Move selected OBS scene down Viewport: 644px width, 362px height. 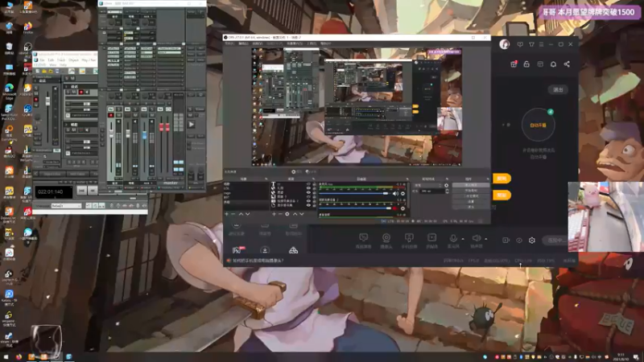[x=247, y=214]
